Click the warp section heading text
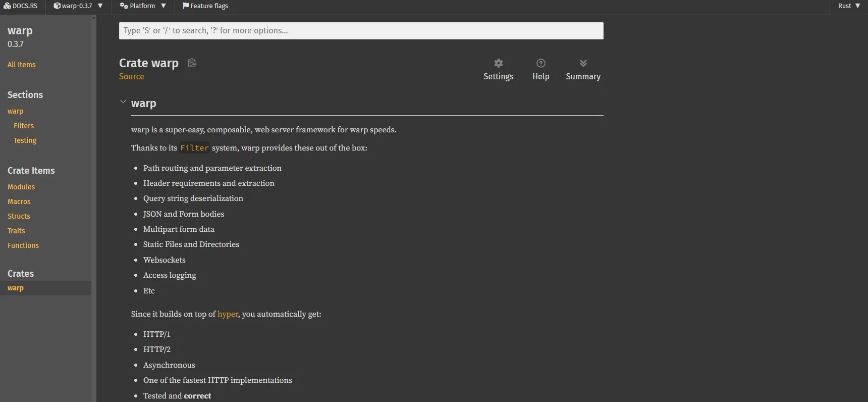 pyautogui.click(x=144, y=104)
